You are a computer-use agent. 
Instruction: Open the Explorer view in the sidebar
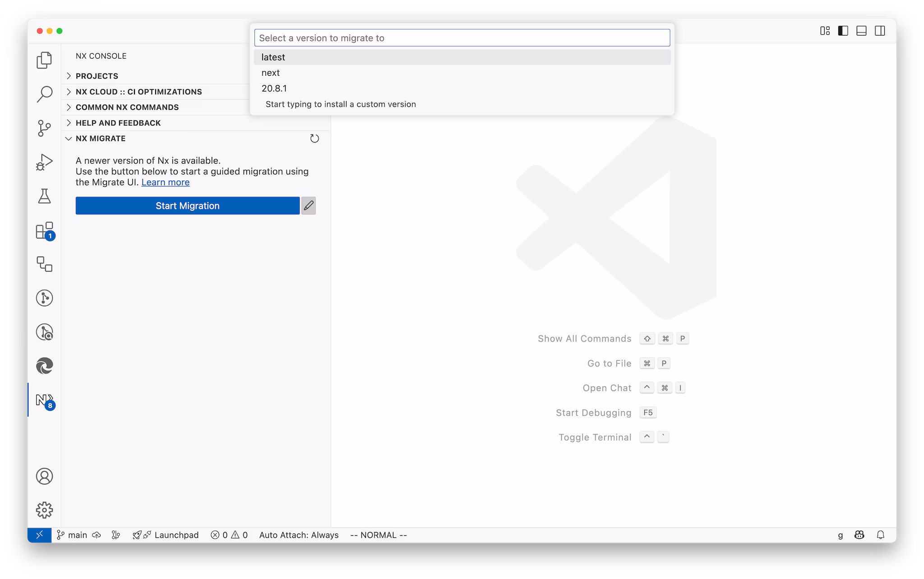pyautogui.click(x=44, y=59)
